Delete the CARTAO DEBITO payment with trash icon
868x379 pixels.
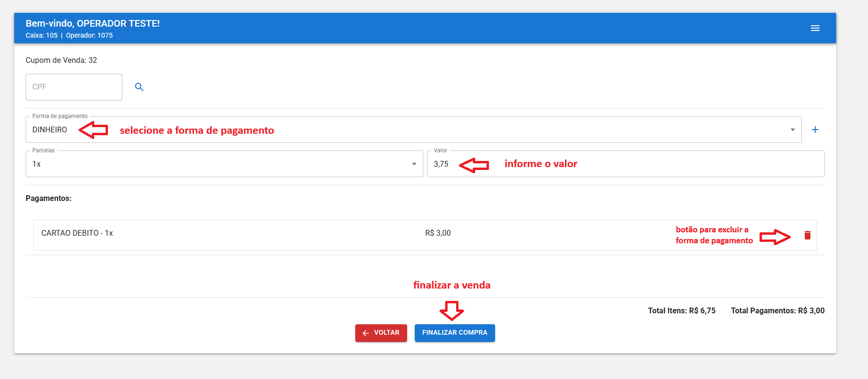[807, 235]
